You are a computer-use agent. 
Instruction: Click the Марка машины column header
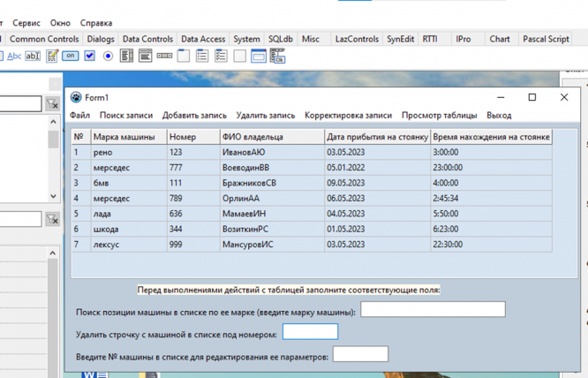click(x=128, y=137)
